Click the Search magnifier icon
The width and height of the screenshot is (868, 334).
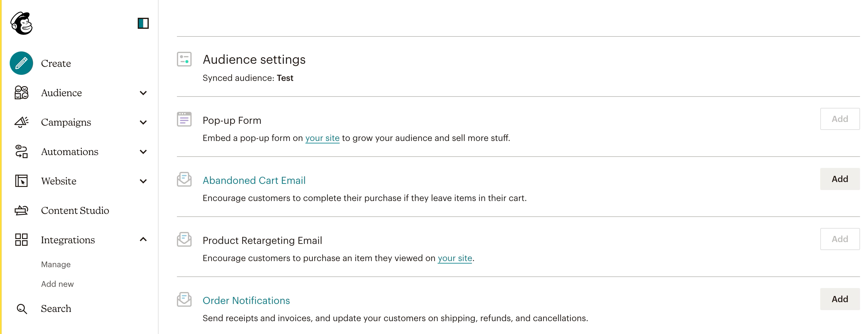click(22, 309)
